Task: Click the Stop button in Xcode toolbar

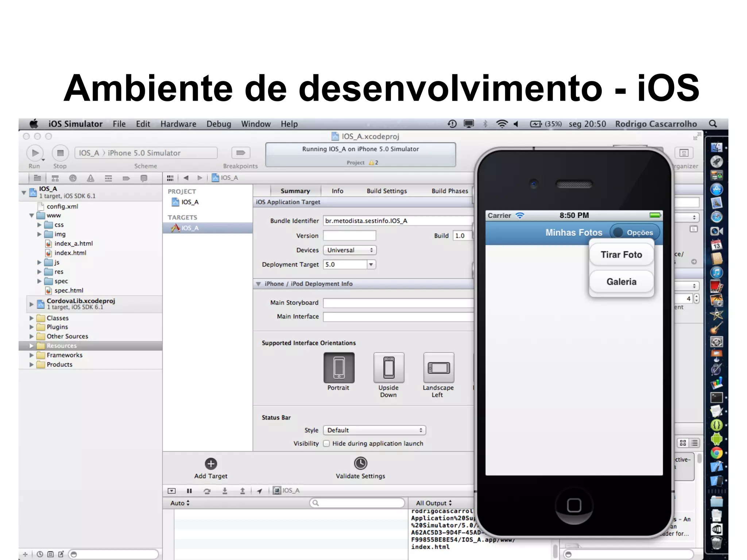Action: pos(60,153)
